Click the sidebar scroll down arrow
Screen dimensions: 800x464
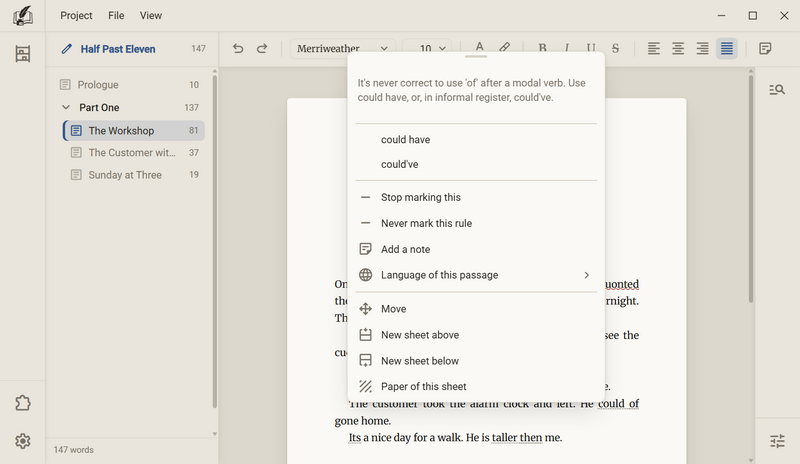point(214,434)
